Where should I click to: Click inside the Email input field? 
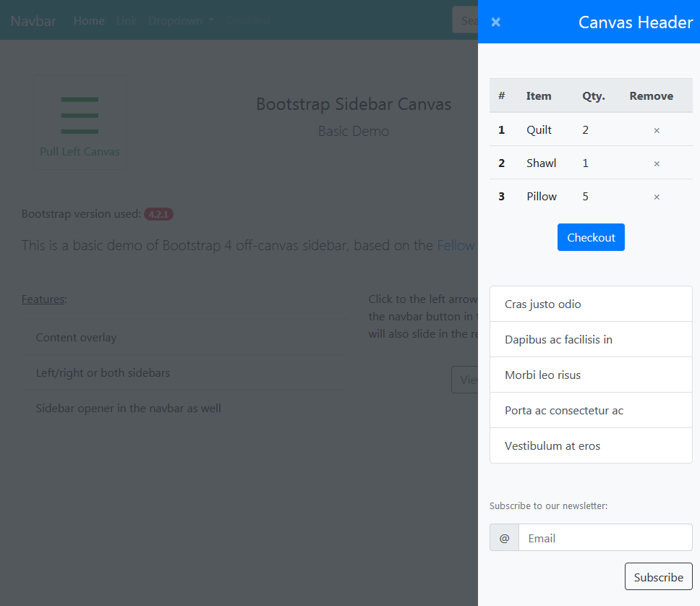coord(606,537)
